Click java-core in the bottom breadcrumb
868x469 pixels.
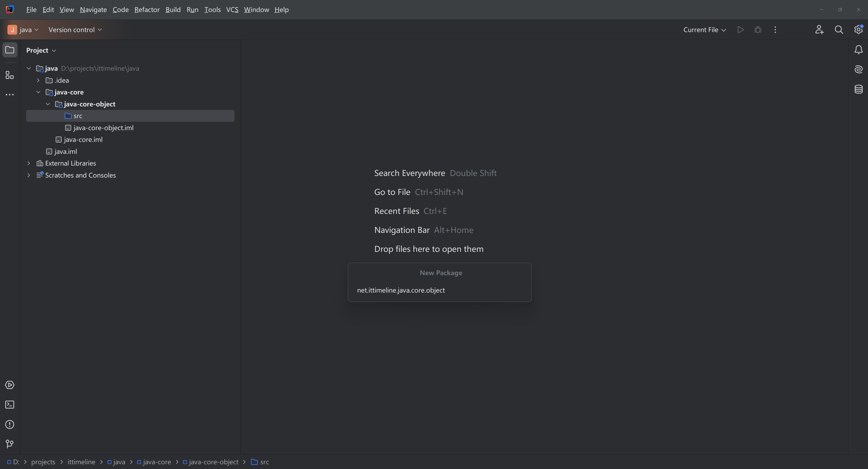tap(157, 462)
